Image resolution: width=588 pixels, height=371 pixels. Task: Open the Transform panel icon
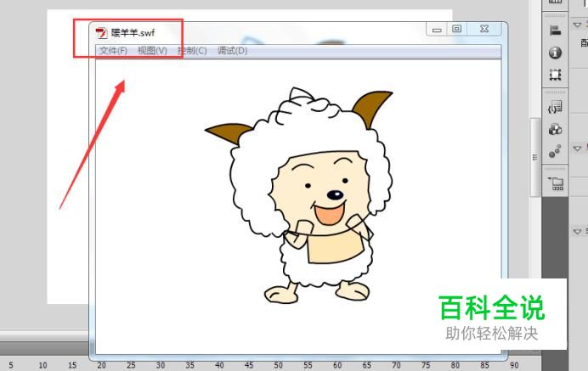coord(556,75)
